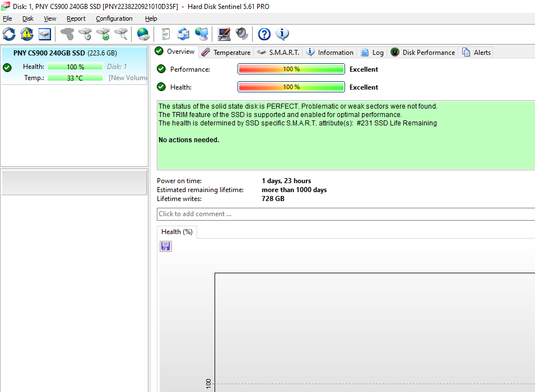
Task: Click the computer with screwdriver configuration icon
Action: pos(224,34)
